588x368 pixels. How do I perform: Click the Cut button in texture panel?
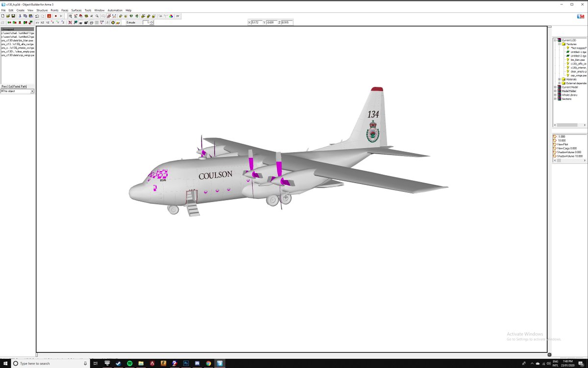[x=10, y=86]
